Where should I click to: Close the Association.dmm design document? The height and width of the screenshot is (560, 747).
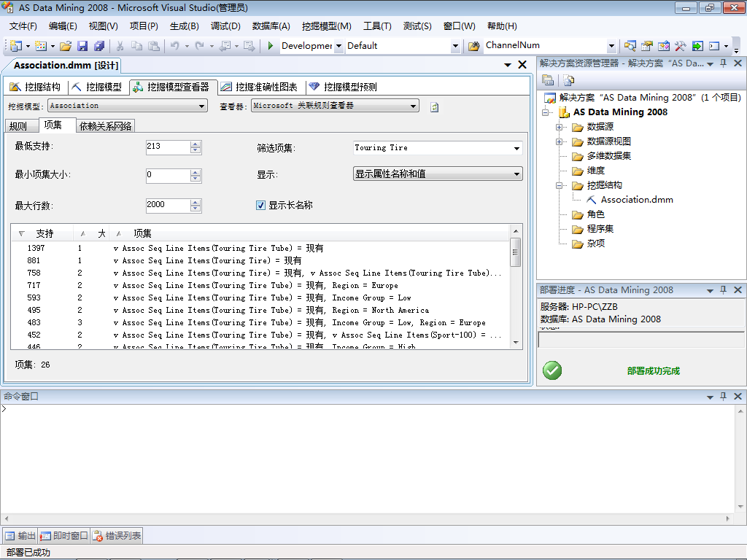(x=522, y=65)
